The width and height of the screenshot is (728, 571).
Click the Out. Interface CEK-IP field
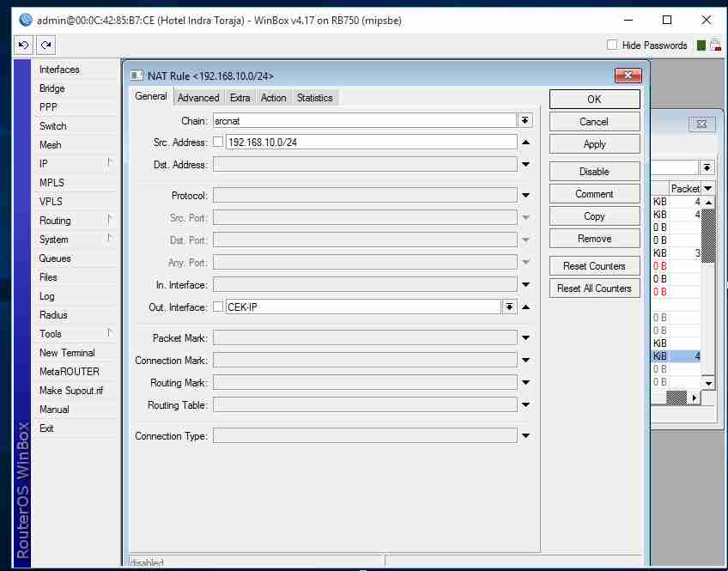[x=363, y=307]
